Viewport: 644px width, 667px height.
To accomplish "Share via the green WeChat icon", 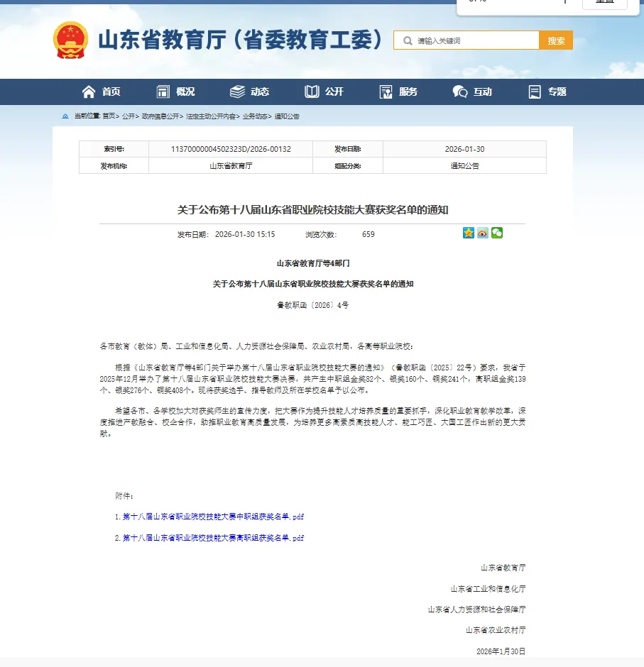I will pyautogui.click(x=497, y=233).
